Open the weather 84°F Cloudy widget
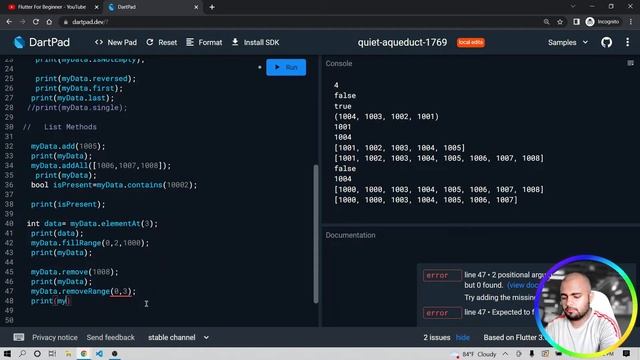This screenshot has height=360, width=640. 474,354
